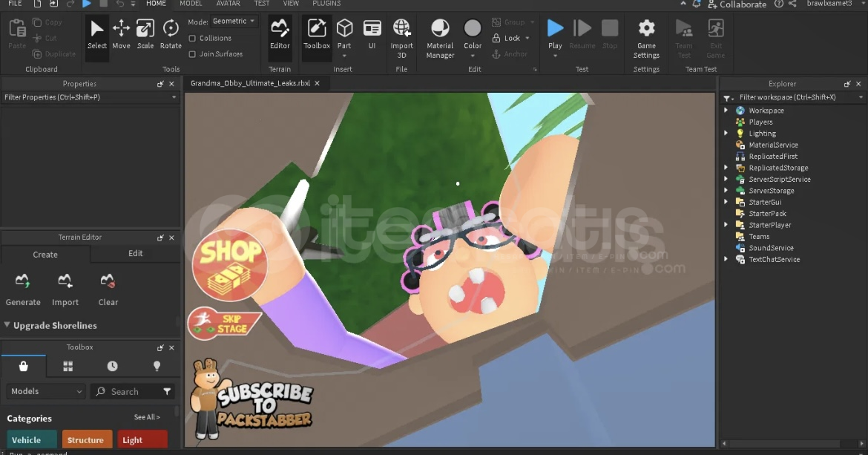Click the Import terrain icon
The height and width of the screenshot is (455, 868).
point(65,281)
